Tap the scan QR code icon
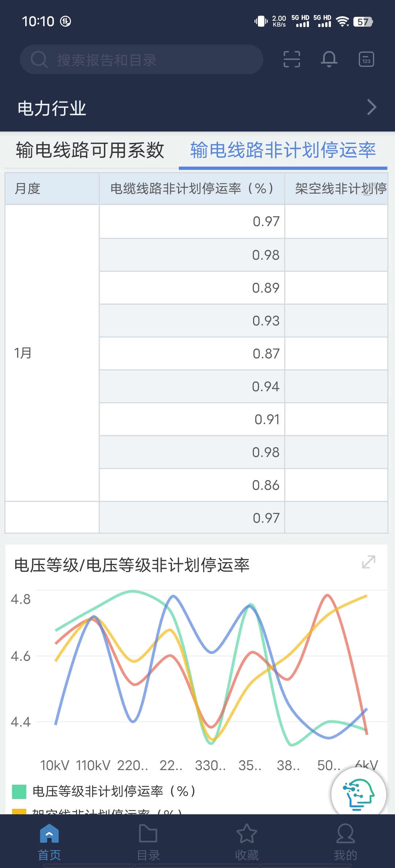This screenshot has width=395, height=868. click(292, 59)
